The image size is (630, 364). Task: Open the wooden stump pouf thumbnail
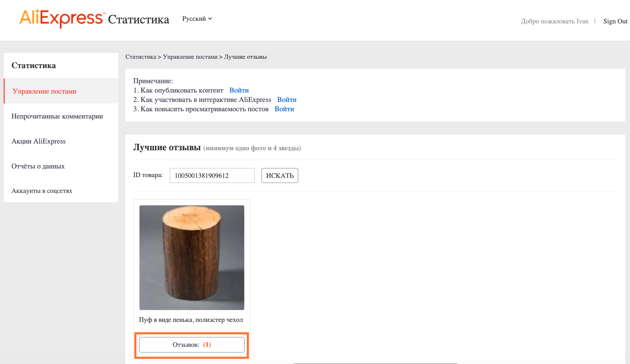pos(192,257)
